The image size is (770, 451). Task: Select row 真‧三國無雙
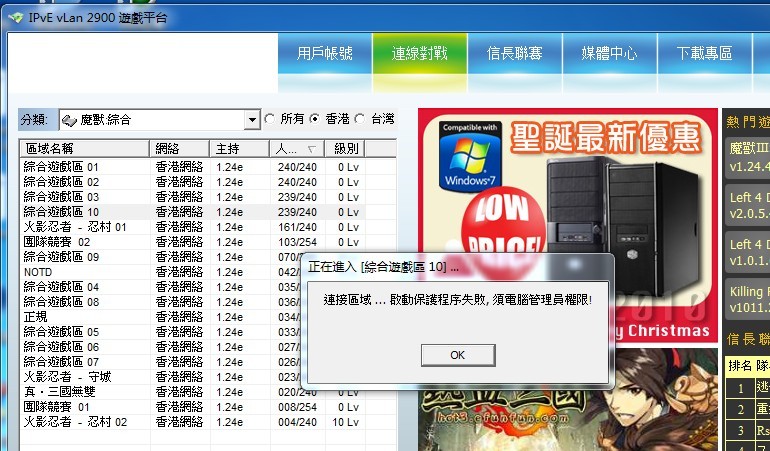[160, 392]
